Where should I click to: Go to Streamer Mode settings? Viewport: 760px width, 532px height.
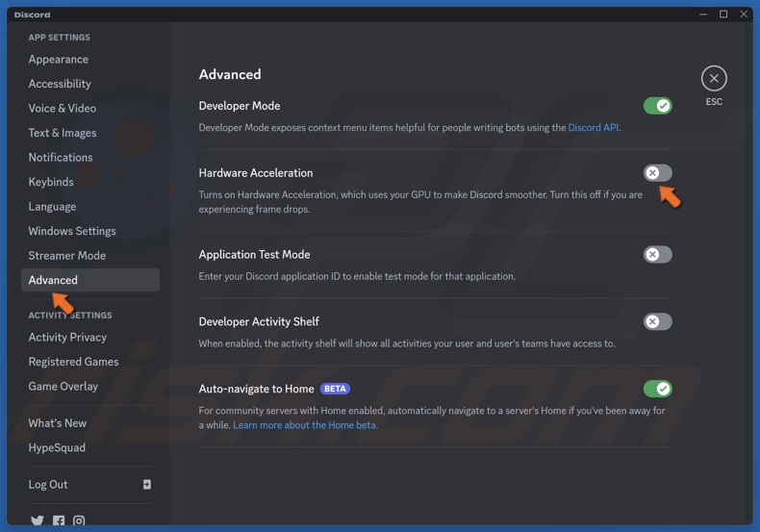tap(90, 256)
